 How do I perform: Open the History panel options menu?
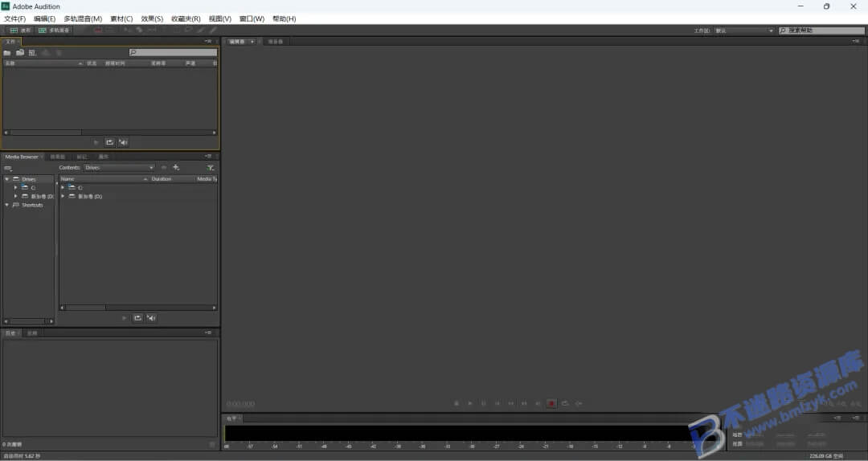[208, 332]
